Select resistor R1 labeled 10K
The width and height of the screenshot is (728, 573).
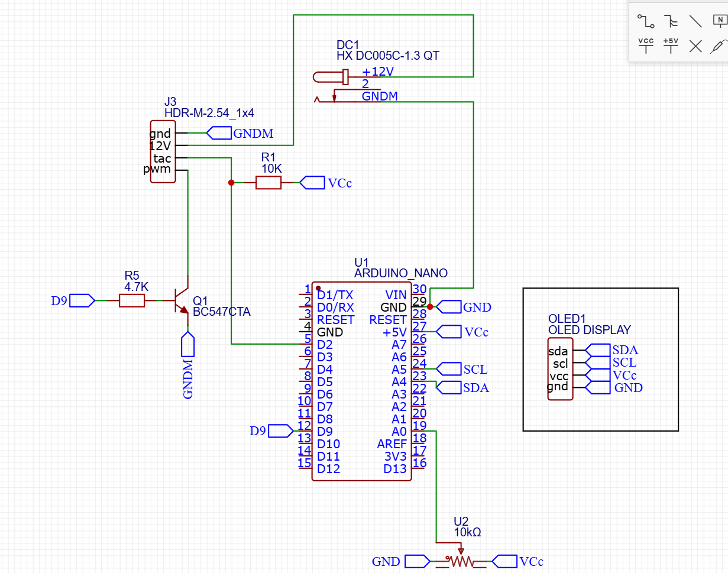click(268, 183)
